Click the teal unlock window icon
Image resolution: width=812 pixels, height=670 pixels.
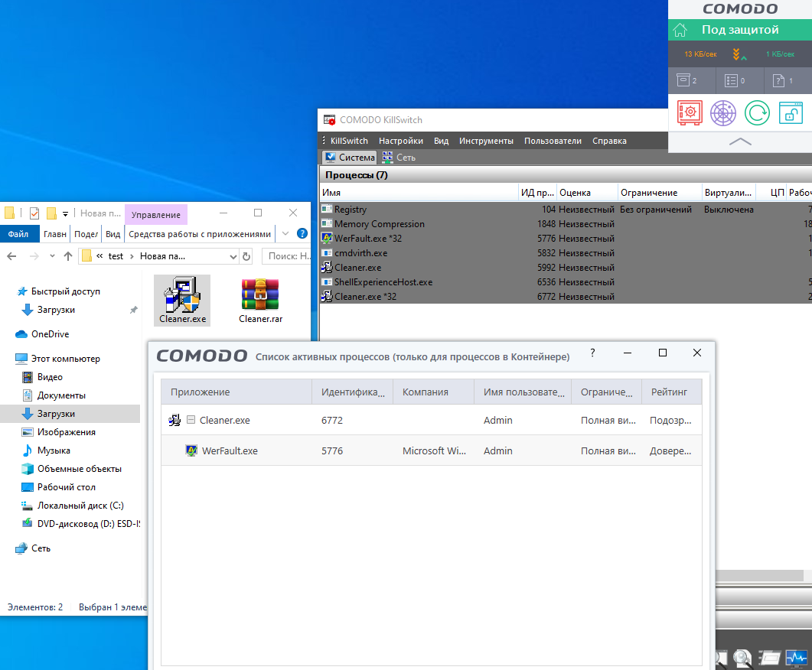point(791,112)
